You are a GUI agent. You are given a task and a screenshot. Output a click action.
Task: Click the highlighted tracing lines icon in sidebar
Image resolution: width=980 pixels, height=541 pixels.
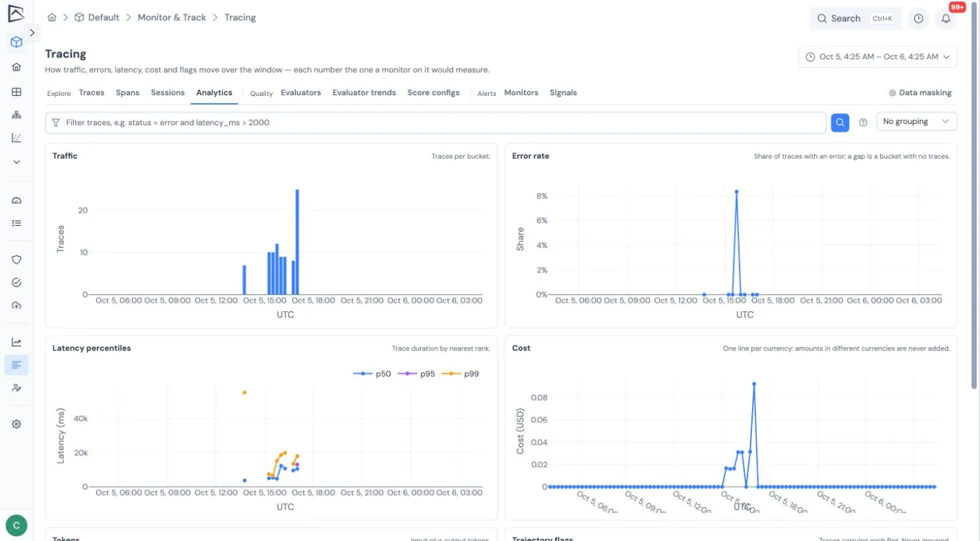pos(17,364)
